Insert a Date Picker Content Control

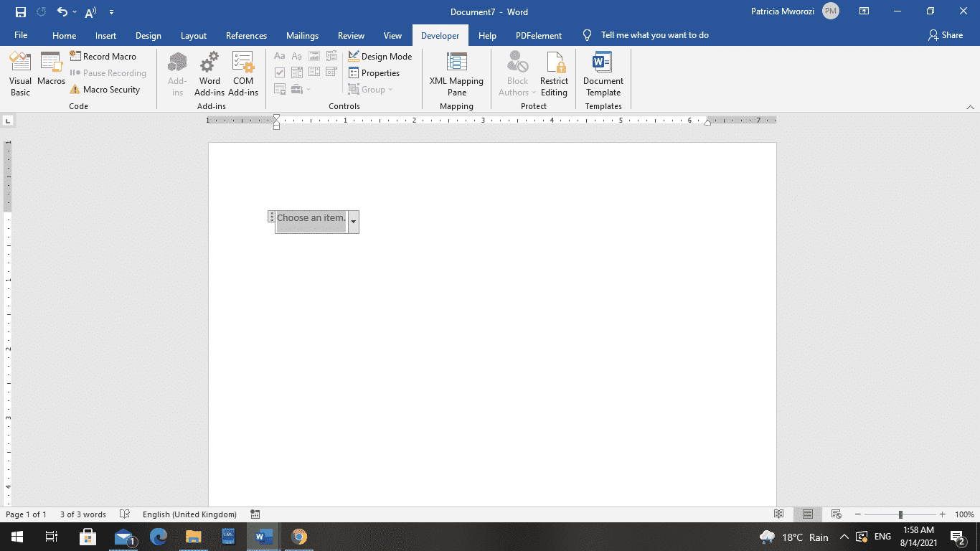pos(331,72)
